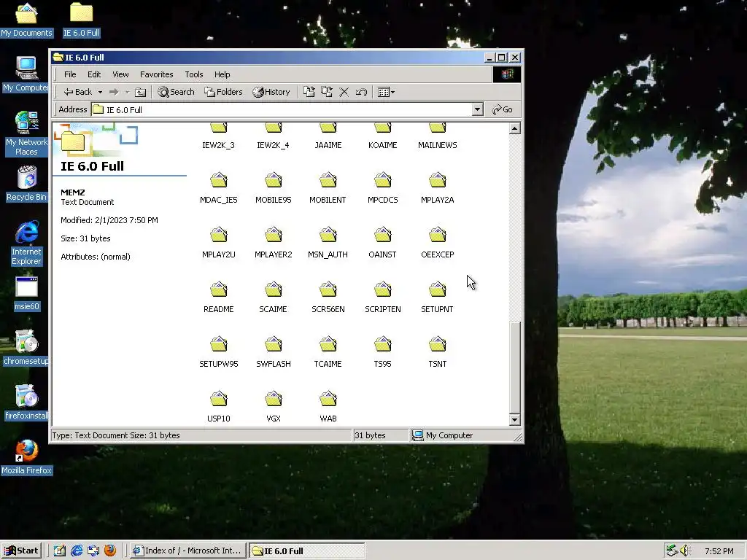
Task: Select the SCR56EN file icon
Action: (328, 290)
